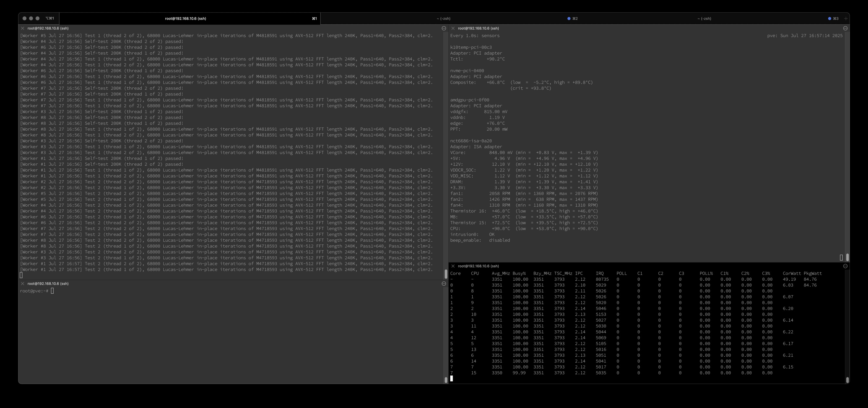Open the options menu of the root@pve shell pane

pos(444,284)
